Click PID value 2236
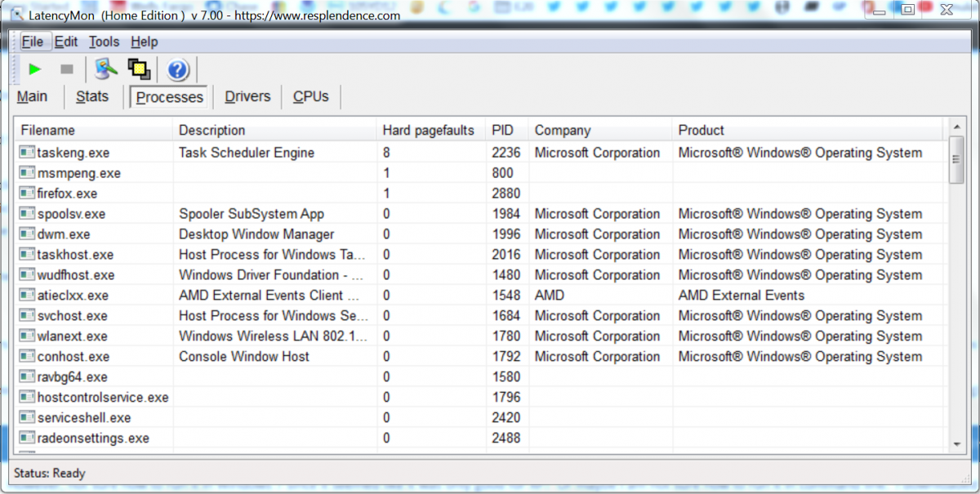 [x=506, y=153]
